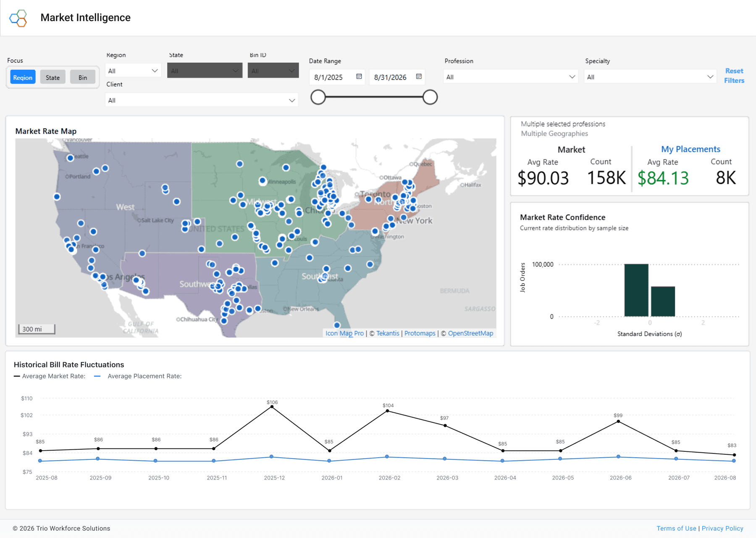Click the $97 market rate data point
Image resolution: width=756 pixels, height=538 pixels.
(445, 426)
